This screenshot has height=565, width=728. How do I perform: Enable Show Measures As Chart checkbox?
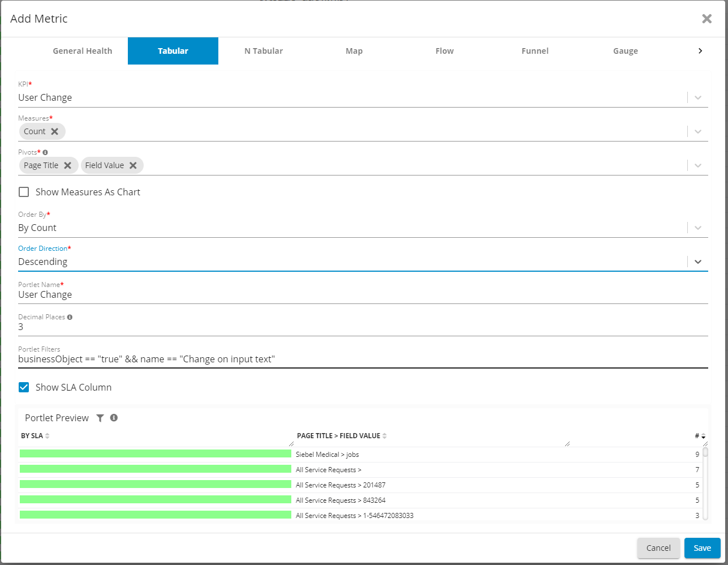[24, 192]
